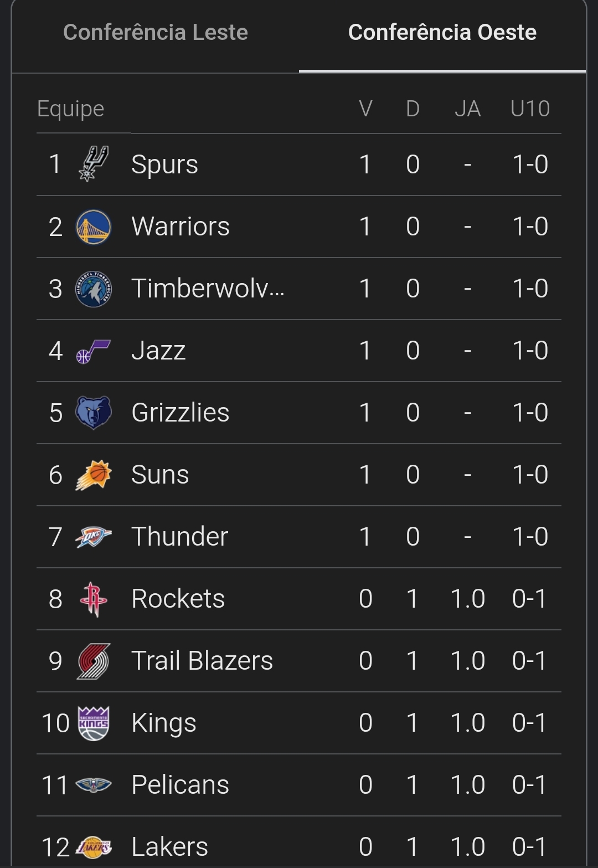The height and width of the screenshot is (868, 598).
Task: Select the Conferência Oeste tab
Action: point(442,33)
